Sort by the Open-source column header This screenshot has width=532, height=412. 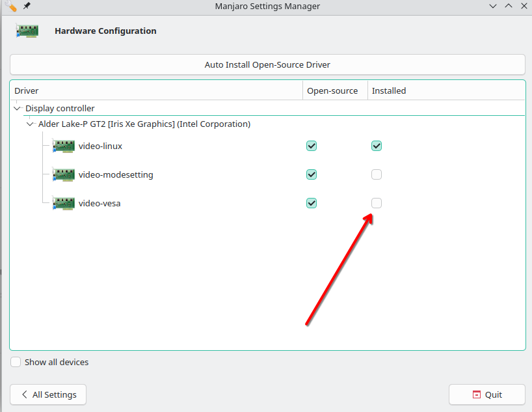pos(335,90)
